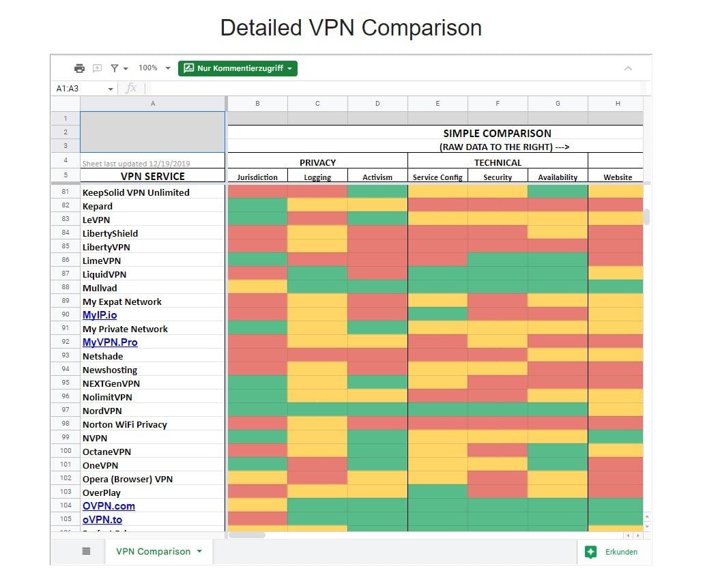Click the Jurisdiction column heading cell
This screenshot has height=588, width=703.
257,177
